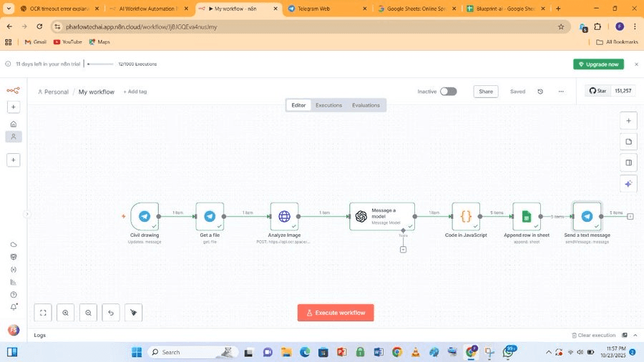Image resolution: width=644 pixels, height=362 pixels.
Task: Add a node with the canvas plus button
Action: coord(628,121)
